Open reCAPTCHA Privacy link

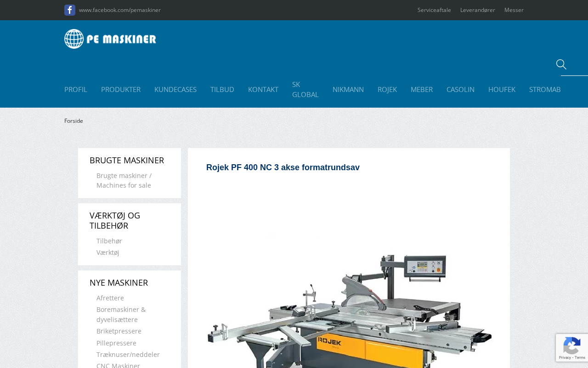pos(565,357)
